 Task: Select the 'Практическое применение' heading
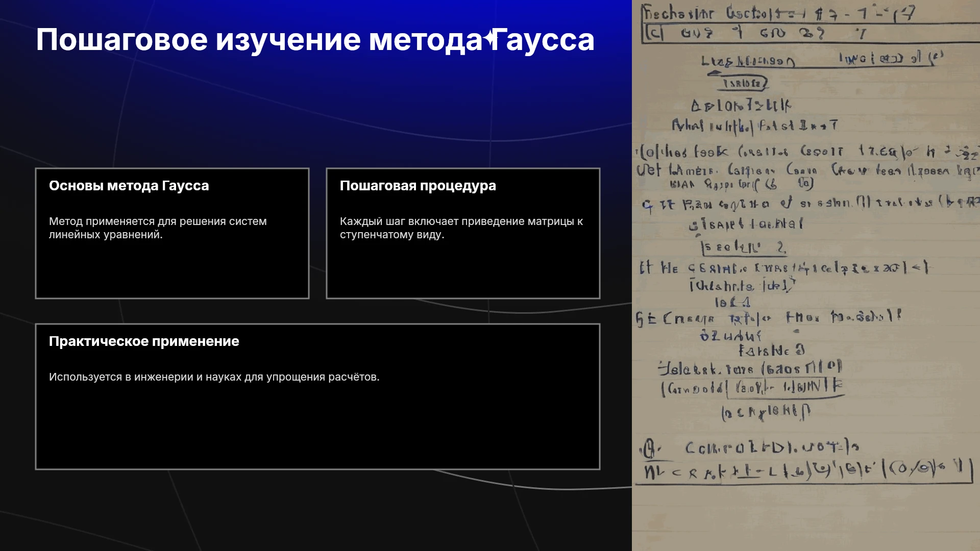coord(144,341)
